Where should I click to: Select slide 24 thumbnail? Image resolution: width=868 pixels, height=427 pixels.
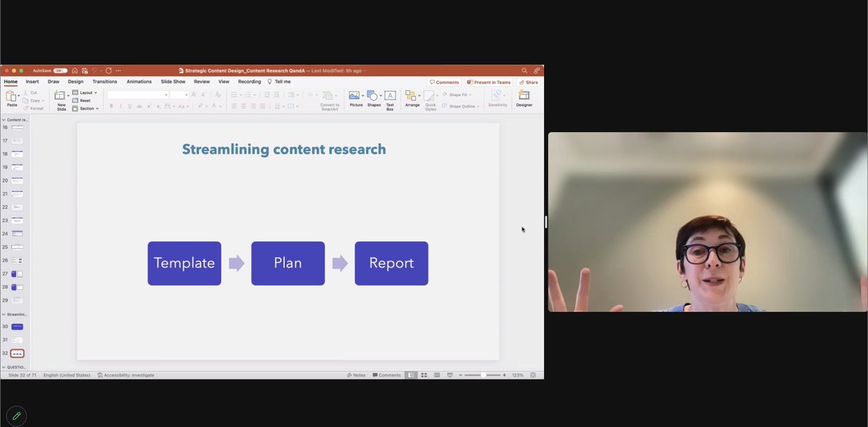pos(17,234)
